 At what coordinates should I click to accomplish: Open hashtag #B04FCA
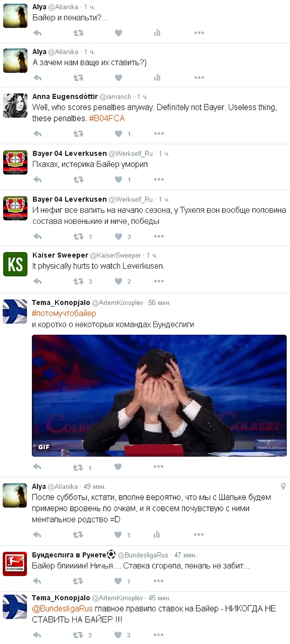pyautogui.click(x=107, y=118)
